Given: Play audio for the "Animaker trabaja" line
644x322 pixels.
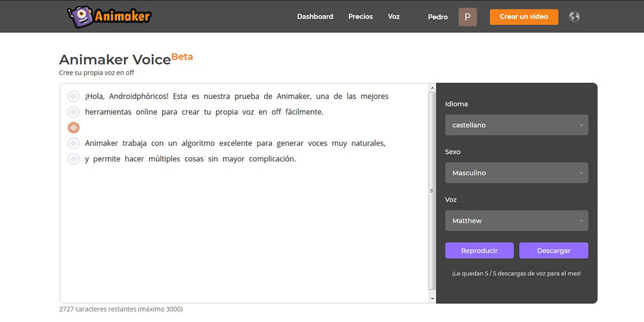Looking at the screenshot, I should pyautogui.click(x=74, y=143).
